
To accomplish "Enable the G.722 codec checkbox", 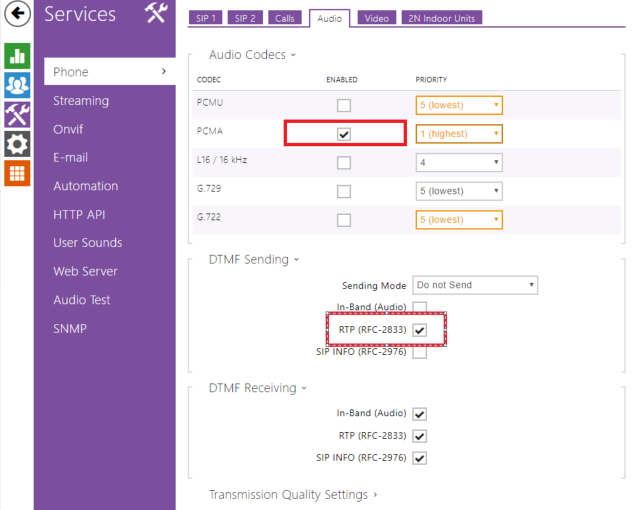I will coord(344,220).
